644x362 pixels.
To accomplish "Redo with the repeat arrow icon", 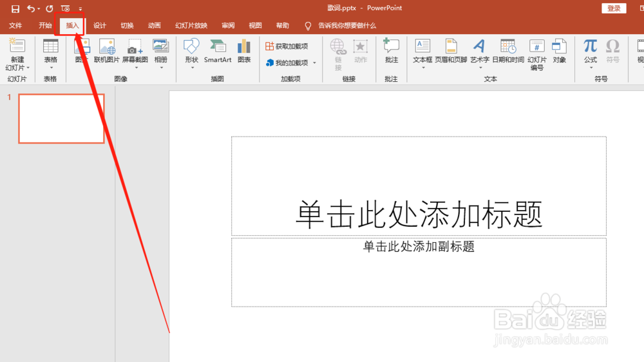I will [50, 8].
